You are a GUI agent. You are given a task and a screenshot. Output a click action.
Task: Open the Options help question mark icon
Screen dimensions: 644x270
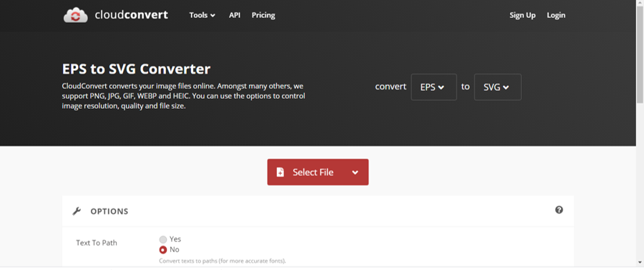coord(559,210)
